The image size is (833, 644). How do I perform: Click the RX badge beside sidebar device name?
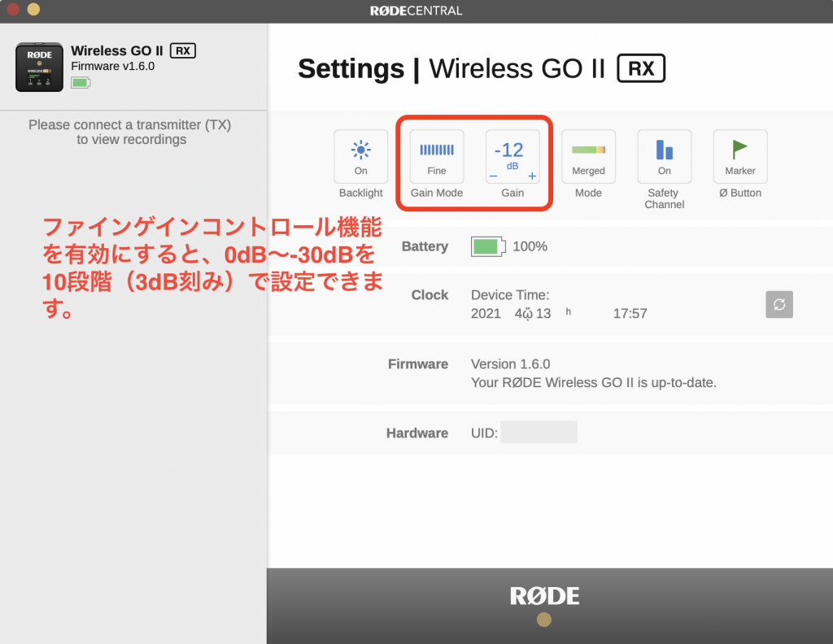click(x=183, y=51)
